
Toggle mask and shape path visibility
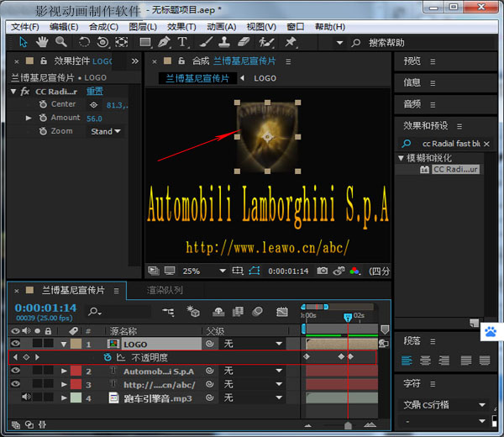click(255, 271)
